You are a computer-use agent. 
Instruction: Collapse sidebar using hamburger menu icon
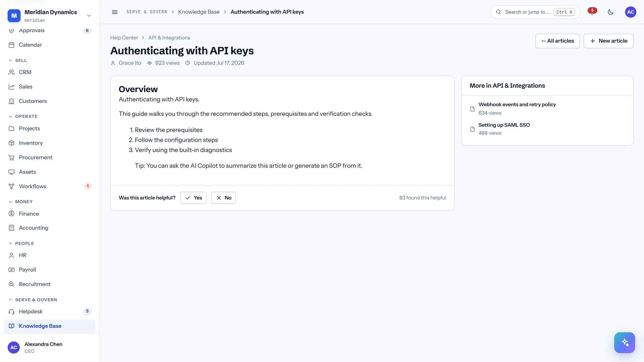pos(115,12)
